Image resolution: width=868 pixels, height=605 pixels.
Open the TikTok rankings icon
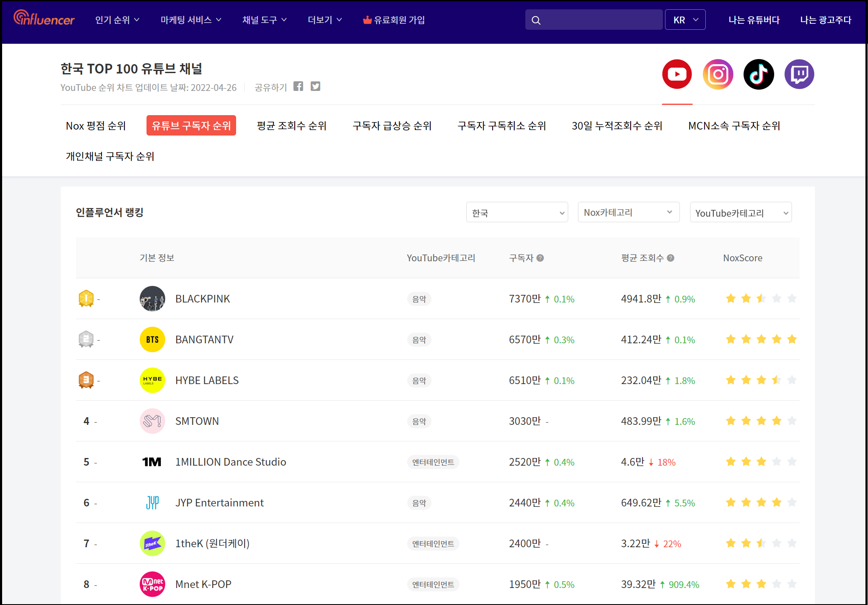(x=758, y=74)
